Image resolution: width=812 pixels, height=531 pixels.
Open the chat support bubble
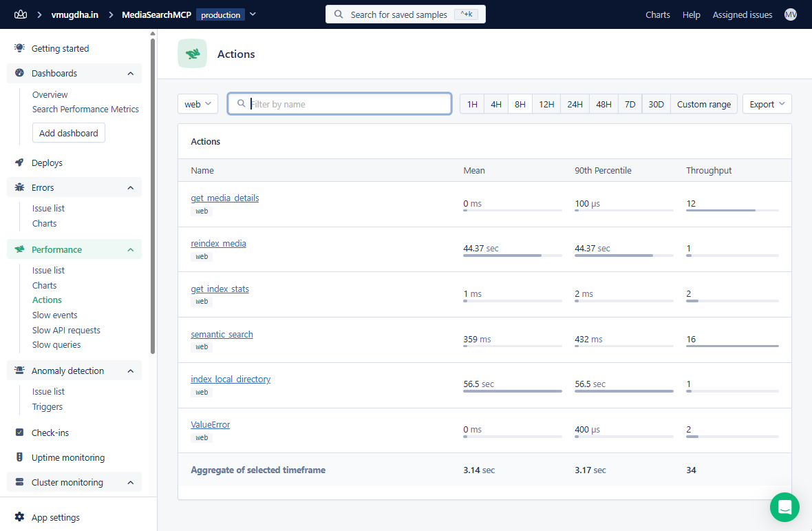coord(784,507)
